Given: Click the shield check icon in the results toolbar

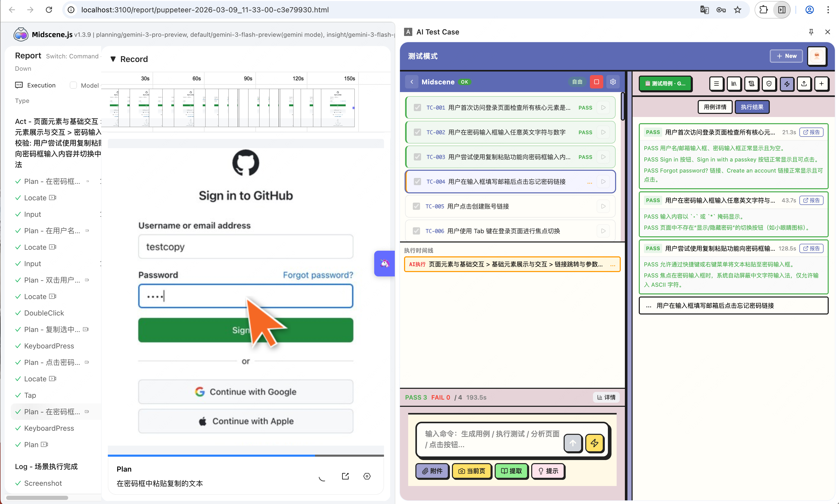Looking at the screenshot, I should tap(769, 84).
